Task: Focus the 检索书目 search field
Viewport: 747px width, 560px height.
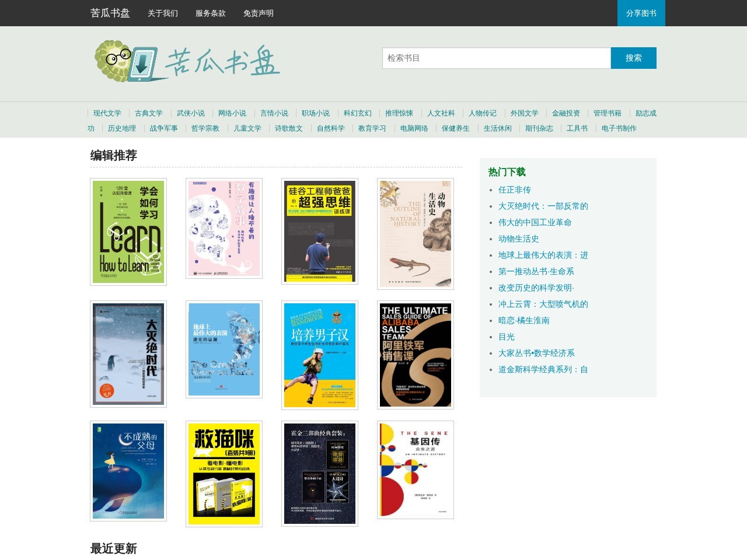Action: pyautogui.click(x=496, y=58)
